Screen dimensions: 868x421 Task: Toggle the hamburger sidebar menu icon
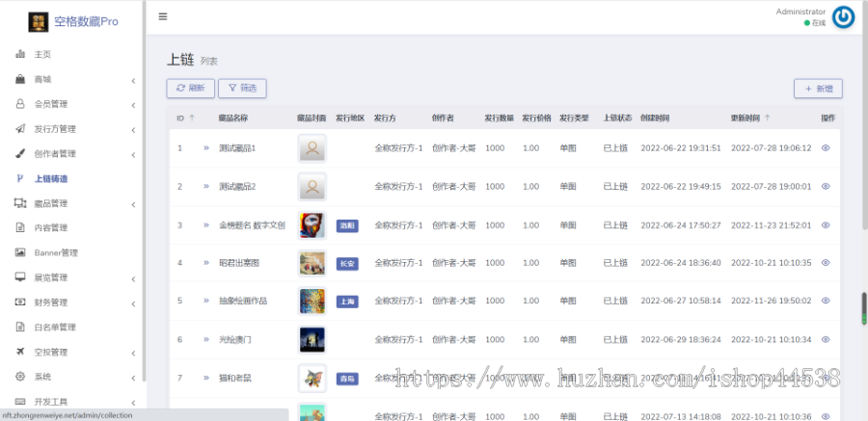pyautogui.click(x=163, y=16)
